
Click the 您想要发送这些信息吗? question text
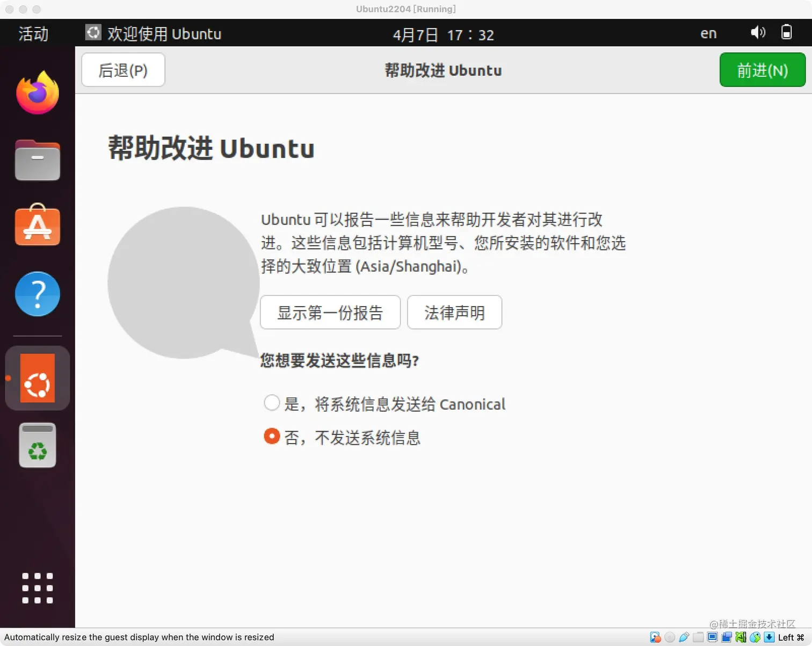click(x=339, y=360)
